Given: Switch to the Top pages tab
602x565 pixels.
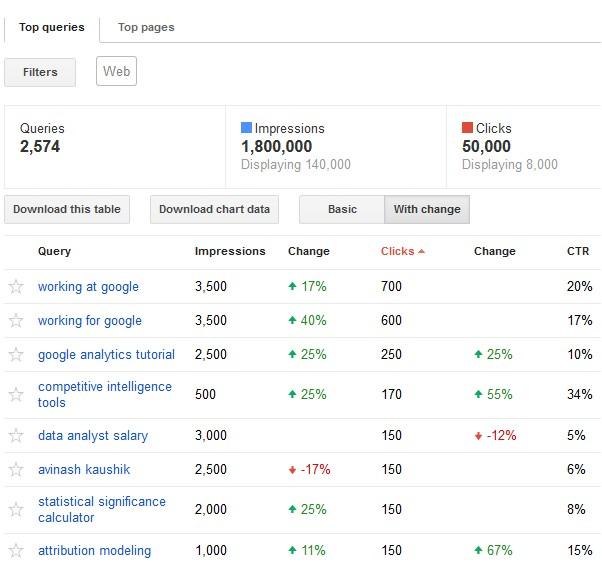Looking at the screenshot, I should click(146, 28).
